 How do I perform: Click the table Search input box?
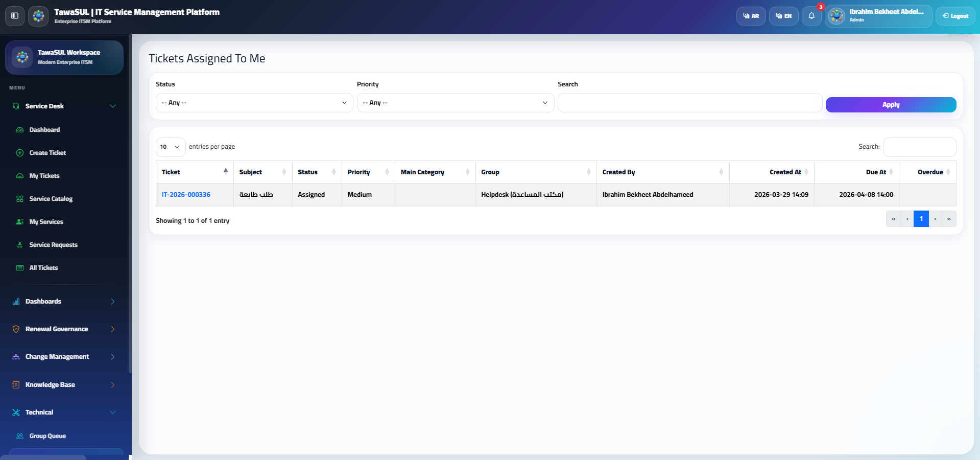919,147
